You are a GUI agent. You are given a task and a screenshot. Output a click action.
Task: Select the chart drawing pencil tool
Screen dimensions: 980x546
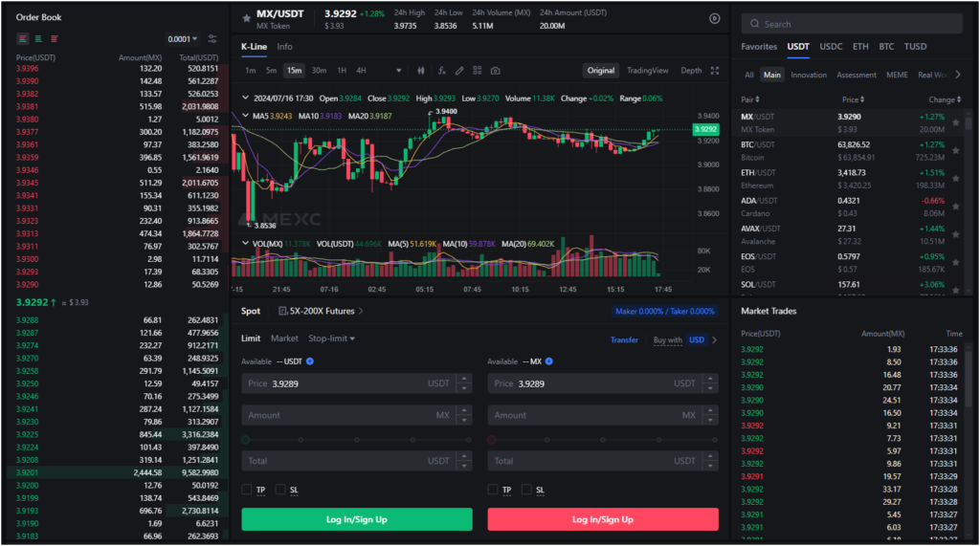pyautogui.click(x=459, y=71)
